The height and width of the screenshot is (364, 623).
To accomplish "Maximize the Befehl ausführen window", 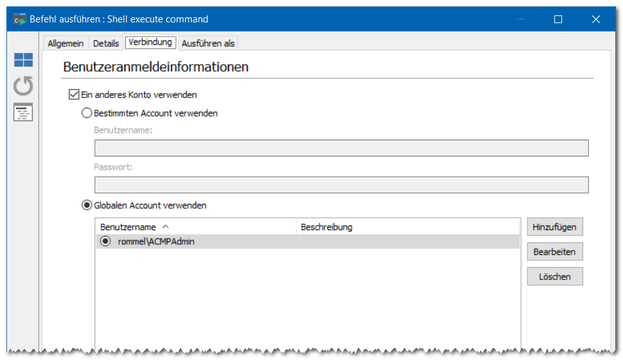I will pos(558,19).
